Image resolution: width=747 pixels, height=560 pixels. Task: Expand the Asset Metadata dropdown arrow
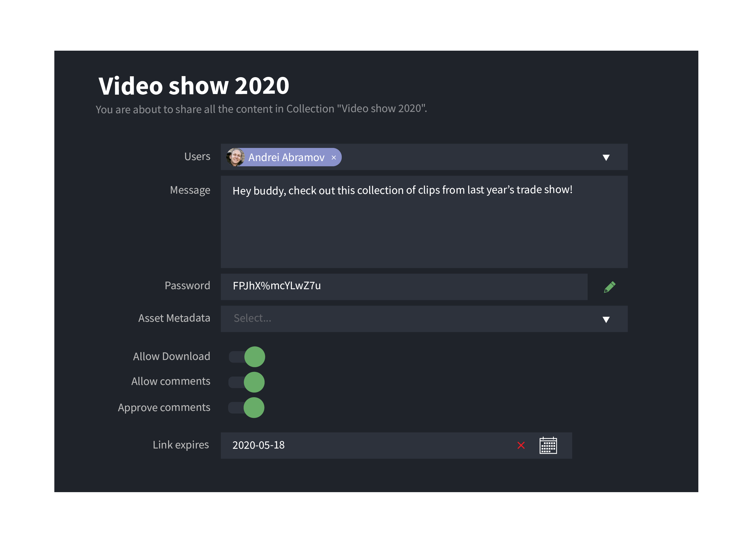coord(606,319)
